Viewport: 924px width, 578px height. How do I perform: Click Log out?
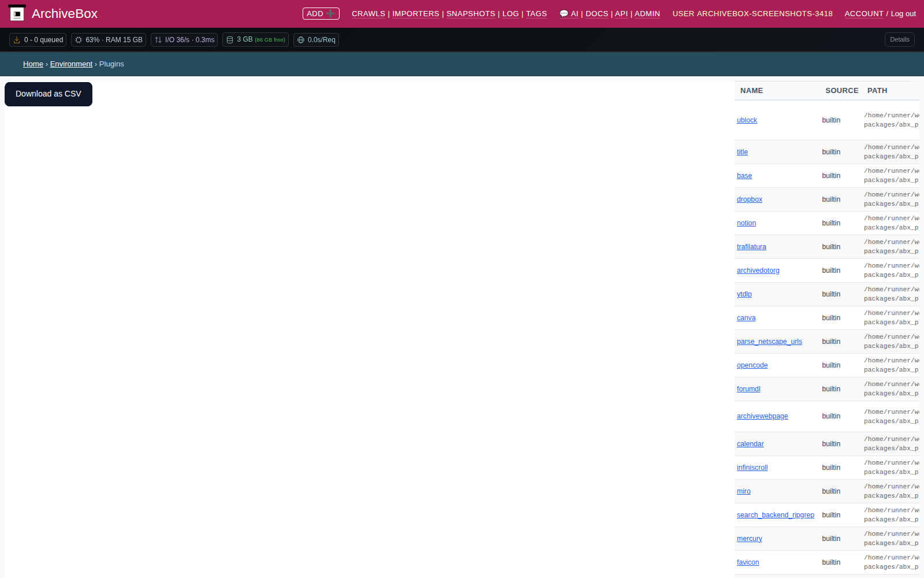903,14
